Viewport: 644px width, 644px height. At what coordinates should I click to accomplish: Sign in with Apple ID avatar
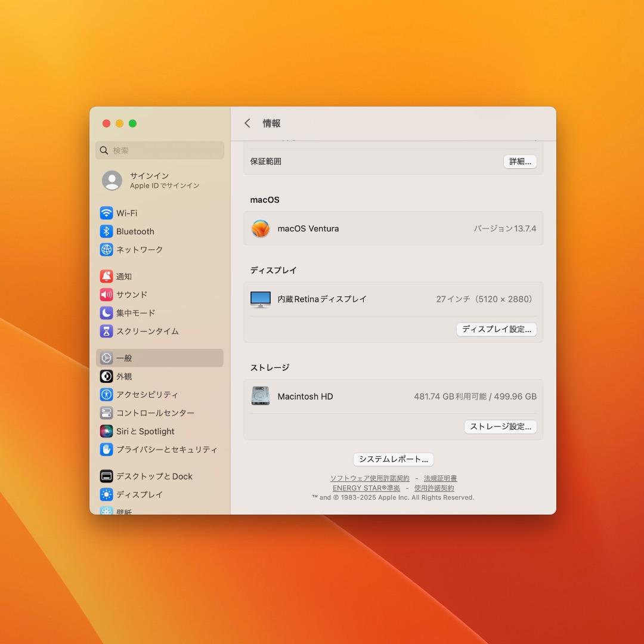pos(112,181)
